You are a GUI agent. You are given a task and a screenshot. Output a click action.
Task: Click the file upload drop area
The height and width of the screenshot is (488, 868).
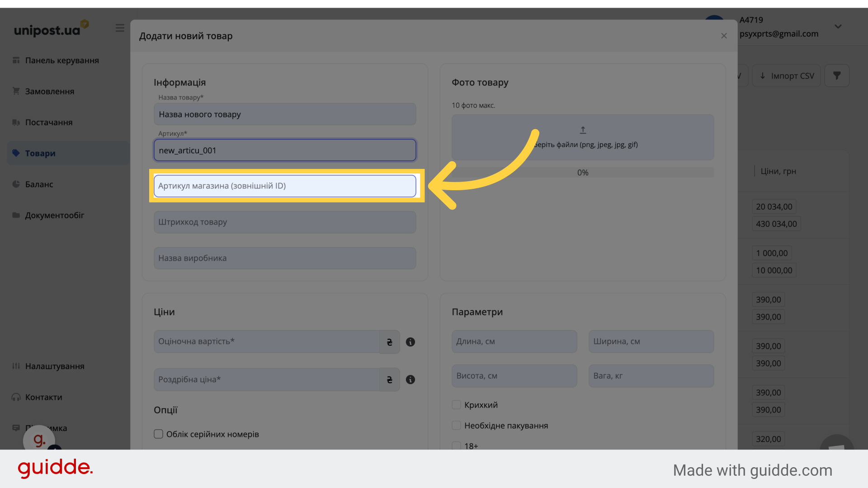point(583,137)
